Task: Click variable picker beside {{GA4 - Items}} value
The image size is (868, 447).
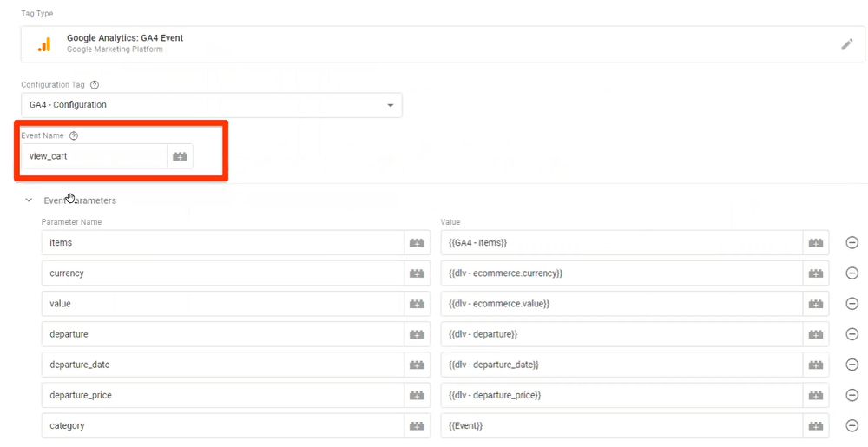Action: pos(816,242)
